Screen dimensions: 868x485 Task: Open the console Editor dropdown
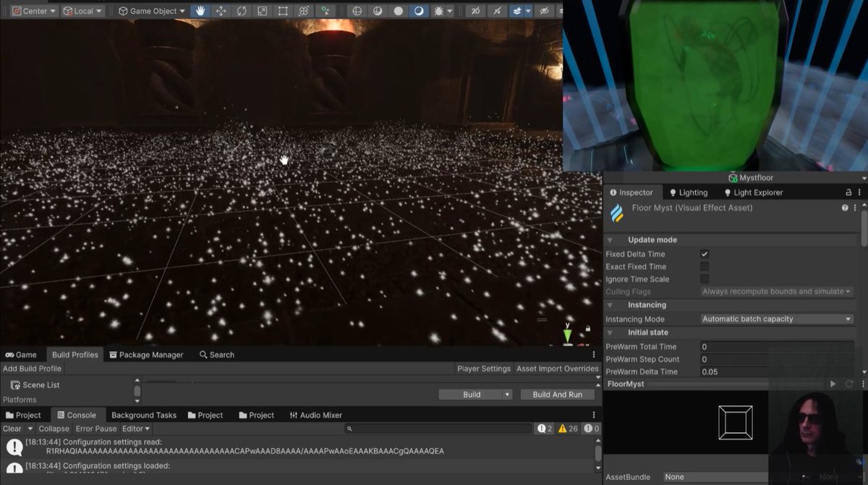136,429
